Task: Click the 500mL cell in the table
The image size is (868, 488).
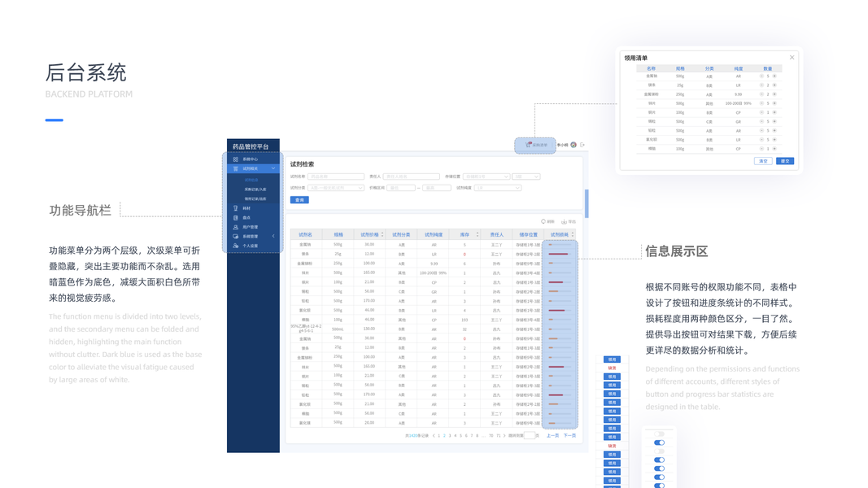Action: coord(338,329)
